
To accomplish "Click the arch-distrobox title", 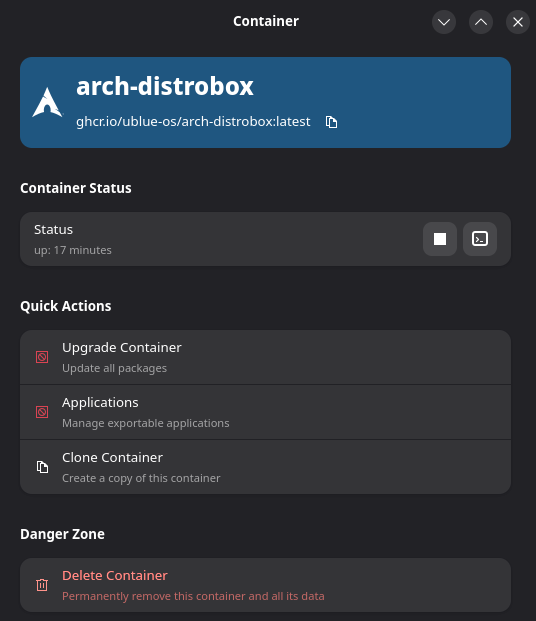I will 165,86.
